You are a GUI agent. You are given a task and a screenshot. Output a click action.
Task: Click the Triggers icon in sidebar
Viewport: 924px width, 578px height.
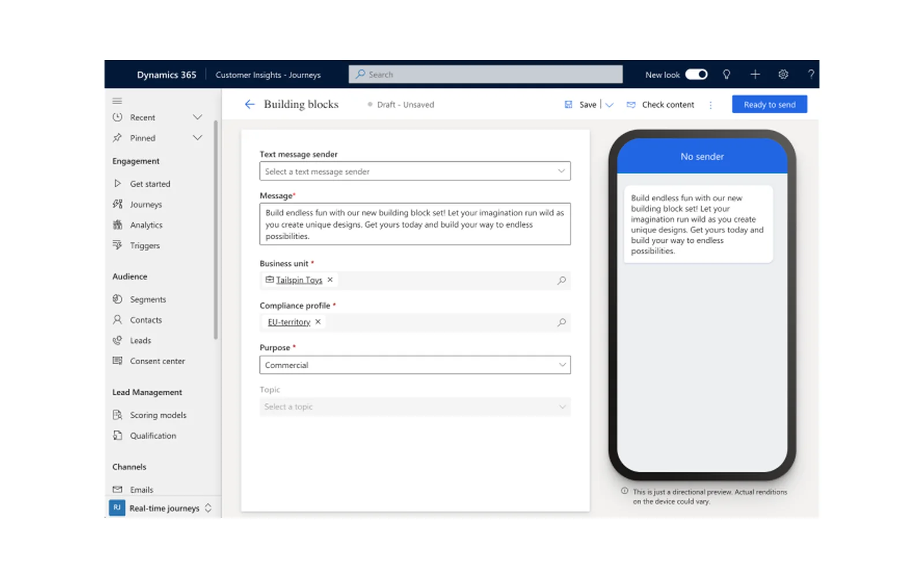(117, 245)
